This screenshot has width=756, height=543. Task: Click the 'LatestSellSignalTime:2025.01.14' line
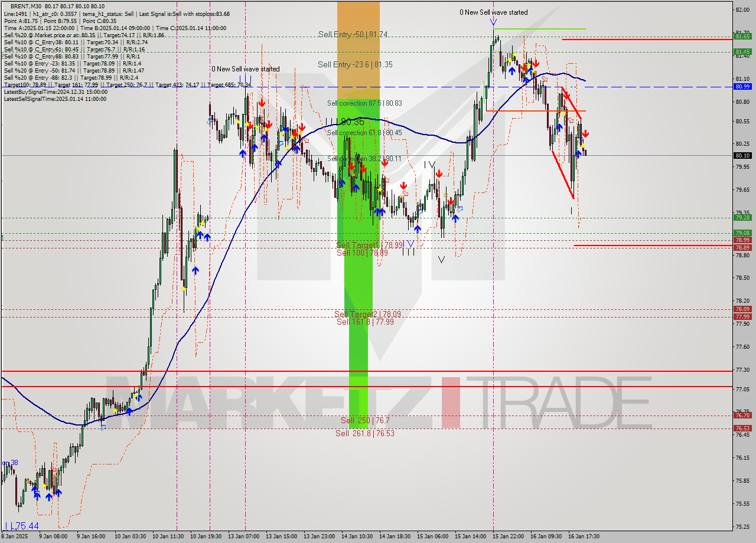[x=56, y=99]
